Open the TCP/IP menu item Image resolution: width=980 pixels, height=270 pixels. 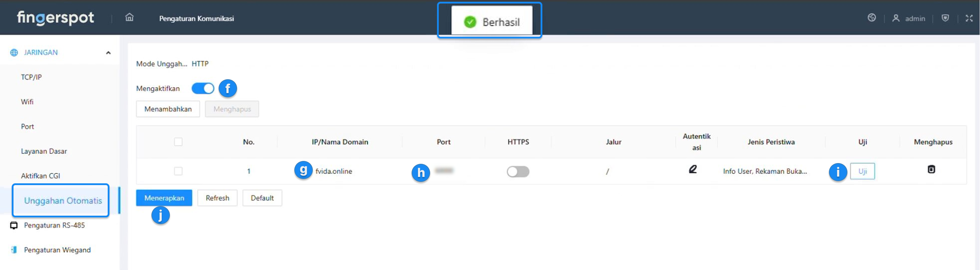pyautogui.click(x=31, y=77)
